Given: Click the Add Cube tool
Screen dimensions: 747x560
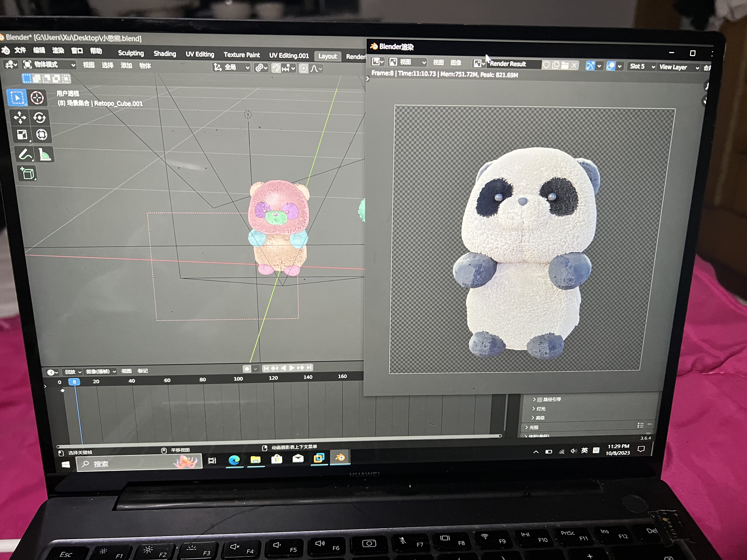Looking at the screenshot, I should [x=28, y=174].
